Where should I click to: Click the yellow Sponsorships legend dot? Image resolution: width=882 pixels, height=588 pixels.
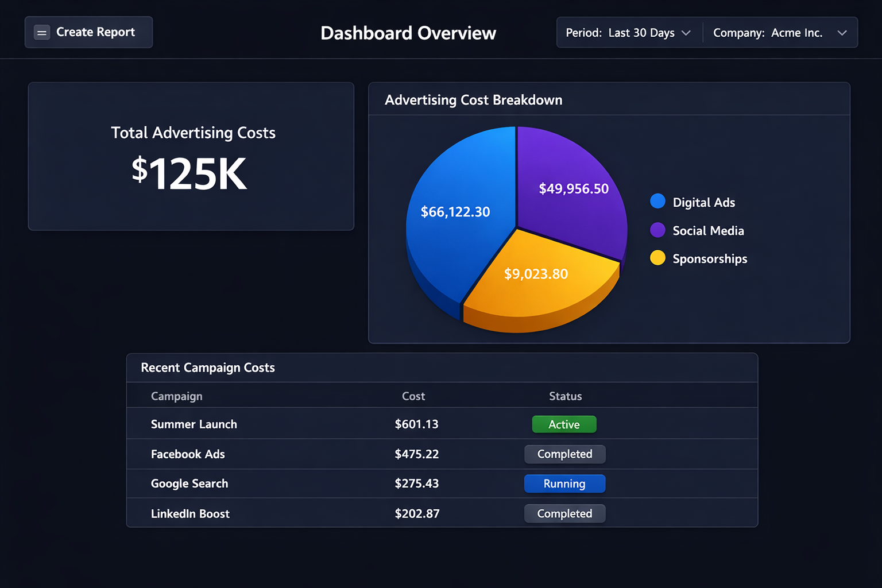(x=657, y=258)
